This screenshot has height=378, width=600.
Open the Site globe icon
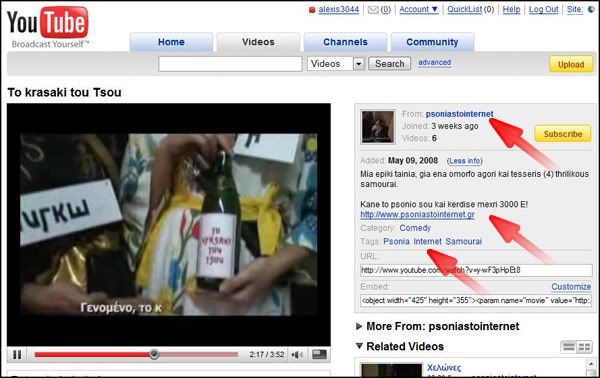coord(591,10)
